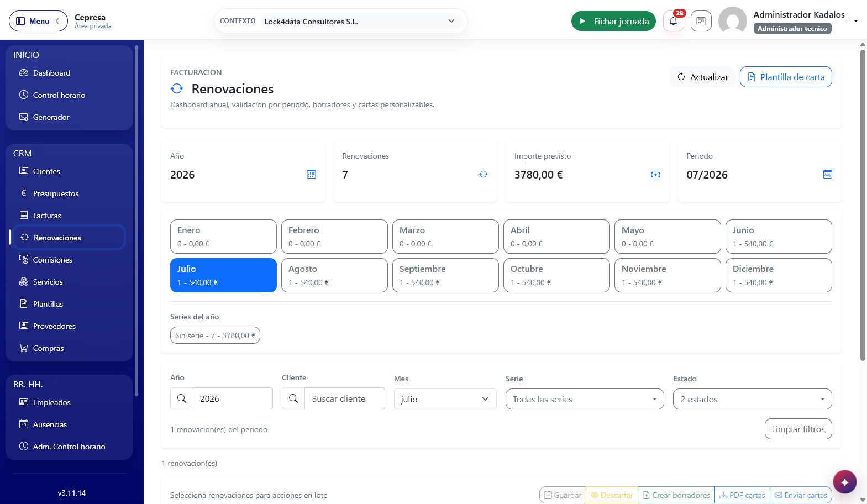Click calendar icon in Periodo card

click(x=828, y=174)
